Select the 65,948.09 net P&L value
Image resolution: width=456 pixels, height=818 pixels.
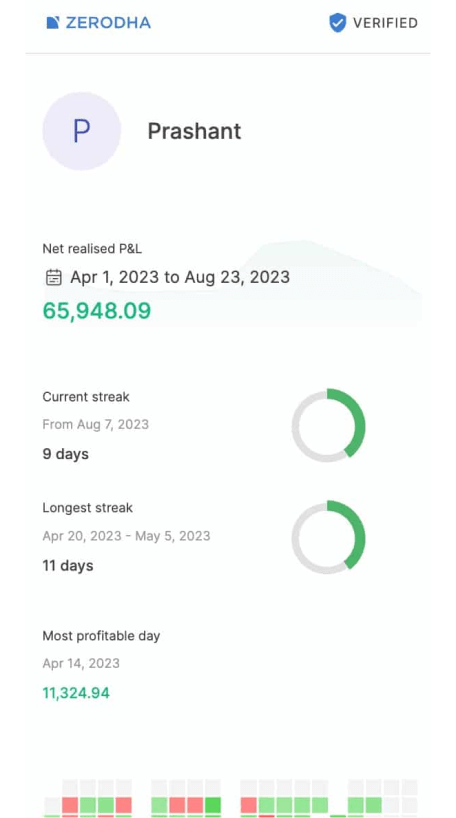tap(97, 310)
